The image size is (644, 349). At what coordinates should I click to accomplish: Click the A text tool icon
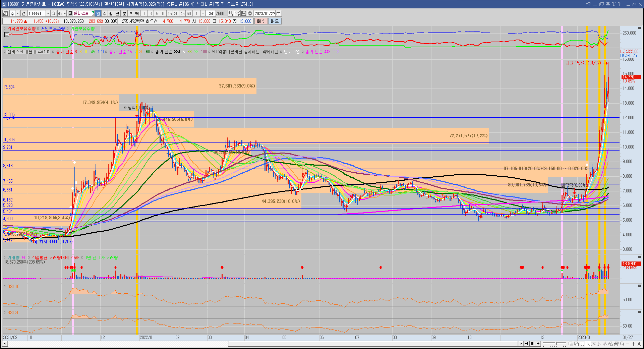tap(639, 344)
